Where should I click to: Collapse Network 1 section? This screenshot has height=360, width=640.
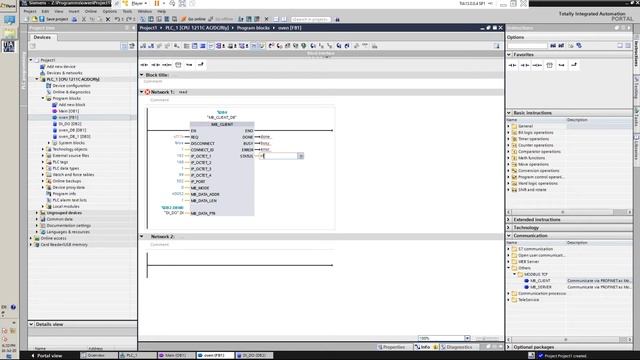(142, 92)
